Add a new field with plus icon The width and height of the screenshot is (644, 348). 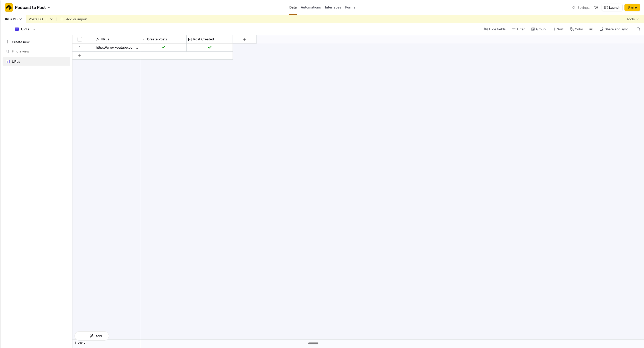pyautogui.click(x=244, y=39)
